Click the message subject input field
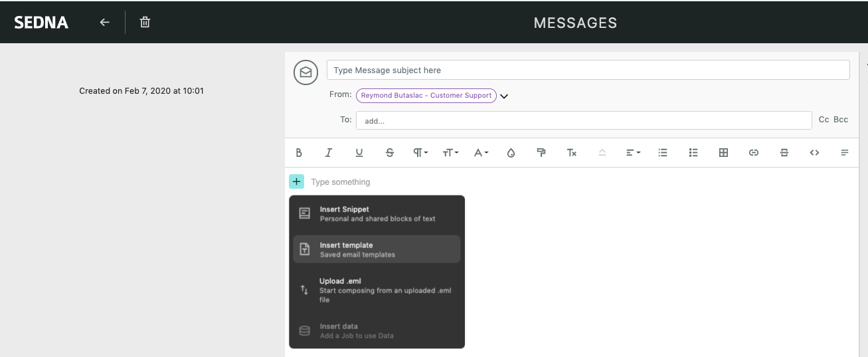The width and height of the screenshot is (868, 357). [588, 70]
